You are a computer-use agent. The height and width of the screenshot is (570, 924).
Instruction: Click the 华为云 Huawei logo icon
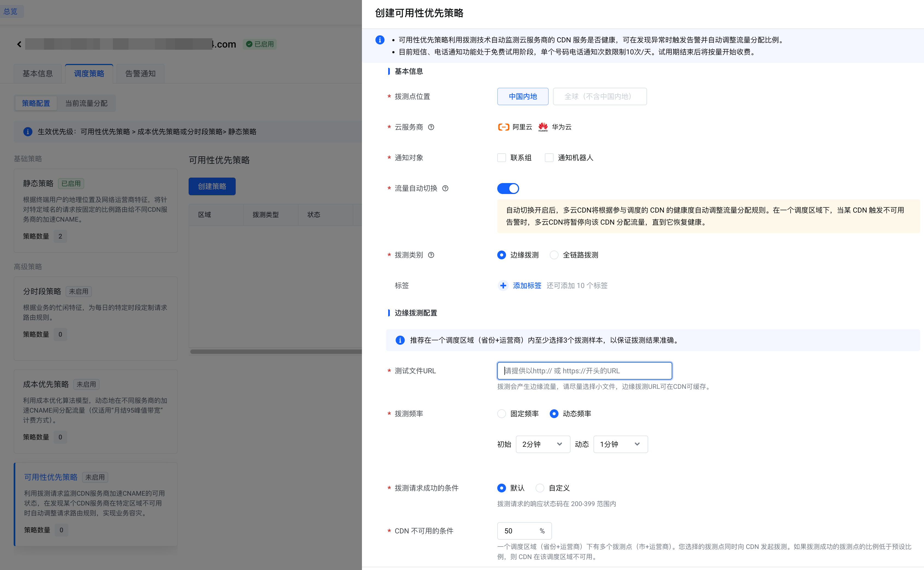(543, 127)
